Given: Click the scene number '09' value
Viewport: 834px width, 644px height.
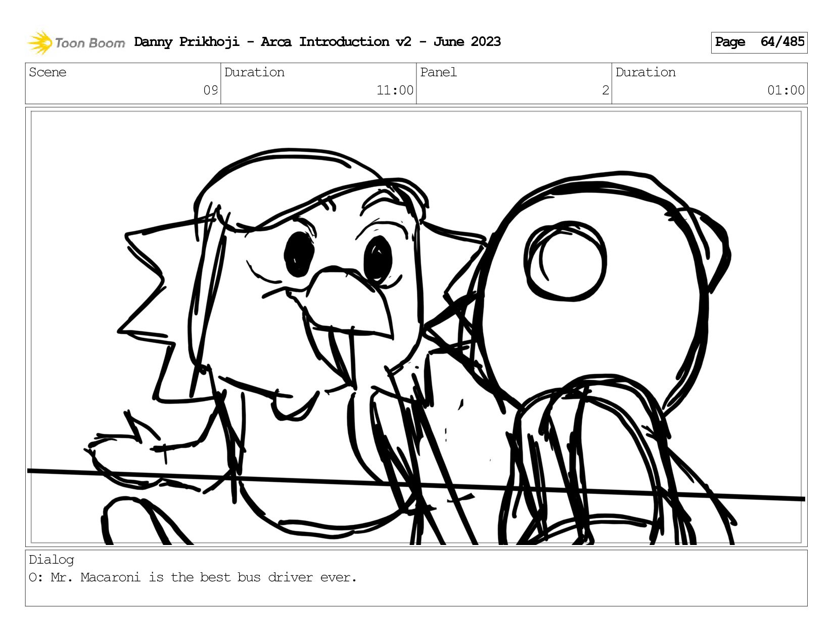Looking at the screenshot, I should coord(210,90).
